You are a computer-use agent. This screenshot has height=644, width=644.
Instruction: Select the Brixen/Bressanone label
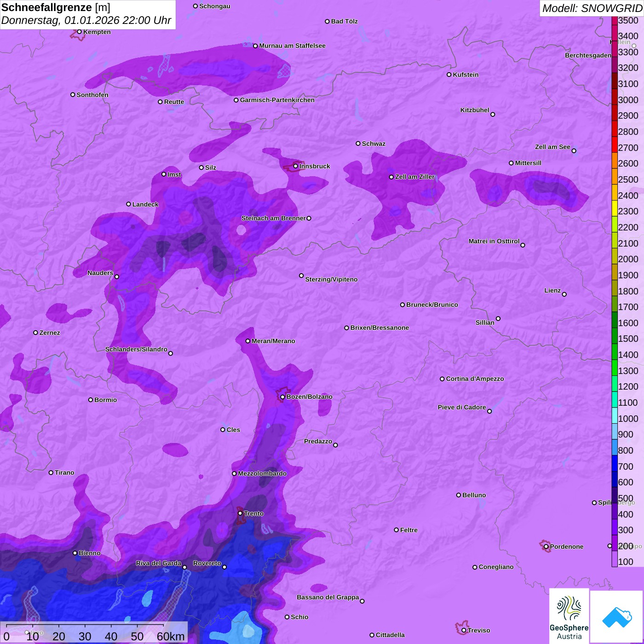coord(380,328)
